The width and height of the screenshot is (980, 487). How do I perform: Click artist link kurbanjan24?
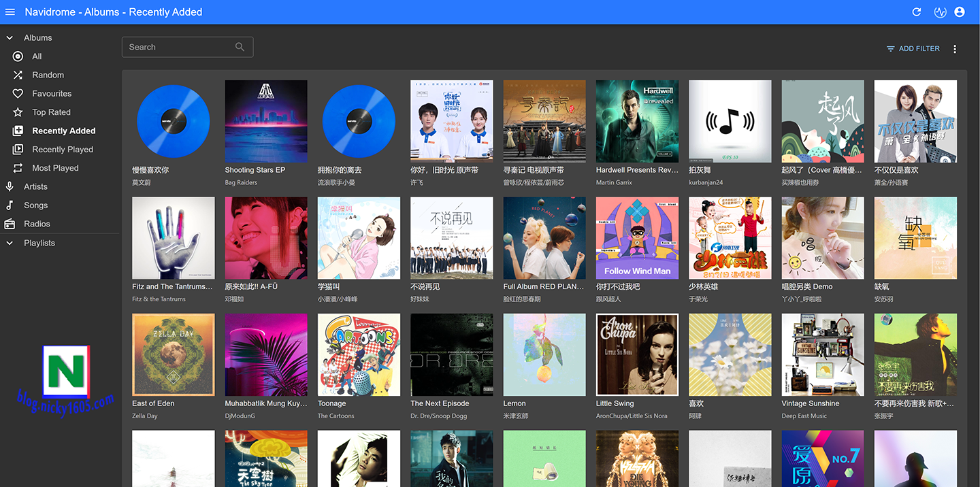point(706,182)
